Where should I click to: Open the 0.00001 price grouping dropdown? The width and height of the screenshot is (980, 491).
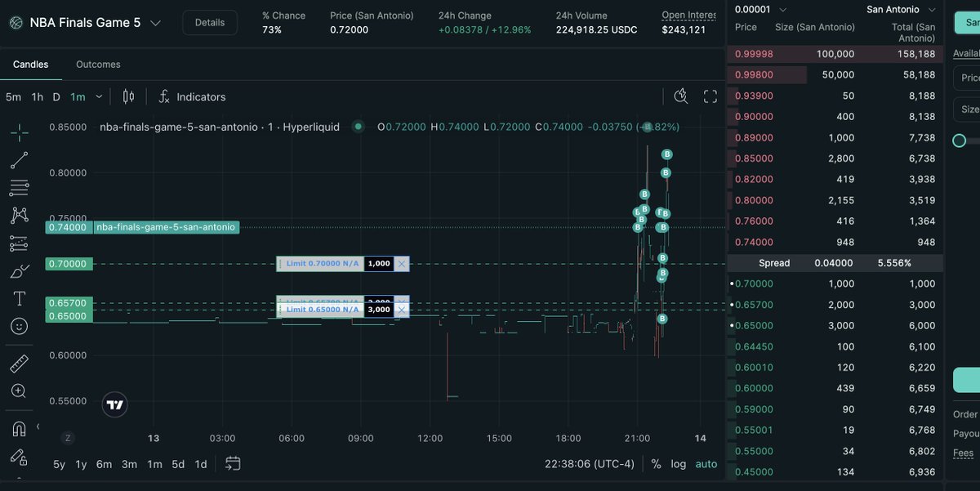(761, 10)
